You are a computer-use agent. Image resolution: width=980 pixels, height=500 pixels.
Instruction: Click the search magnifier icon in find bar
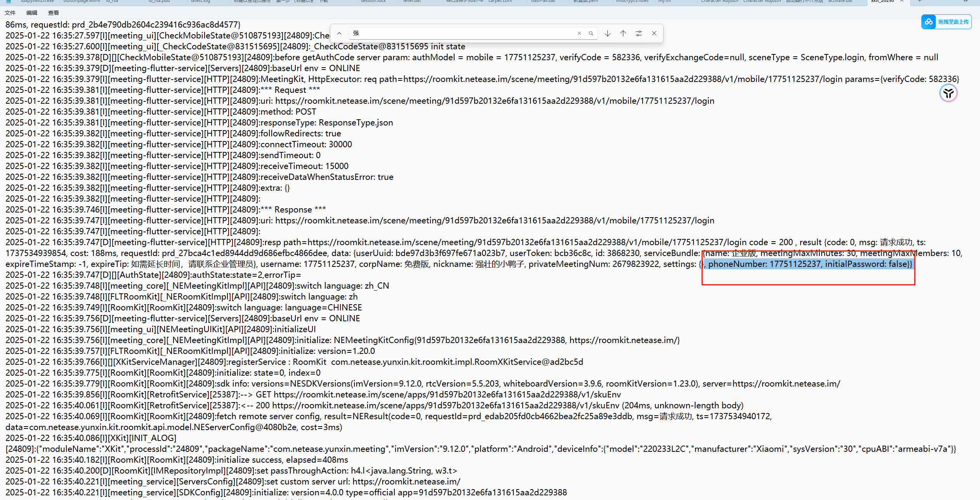(591, 33)
